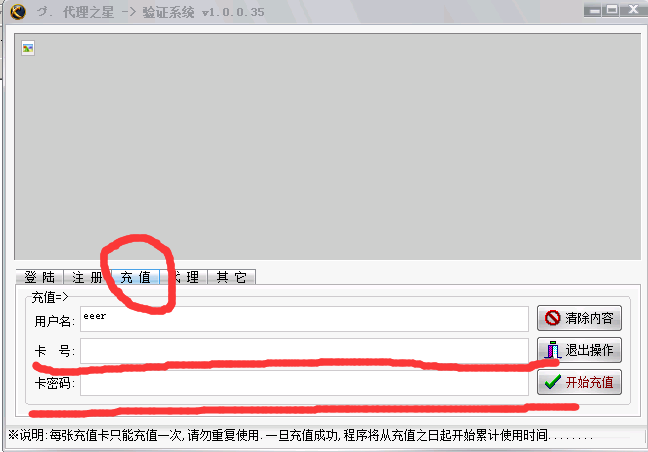Image resolution: width=648 pixels, height=452 pixels.
Task: Click the 退出操作 button
Action: (x=580, y=350)
